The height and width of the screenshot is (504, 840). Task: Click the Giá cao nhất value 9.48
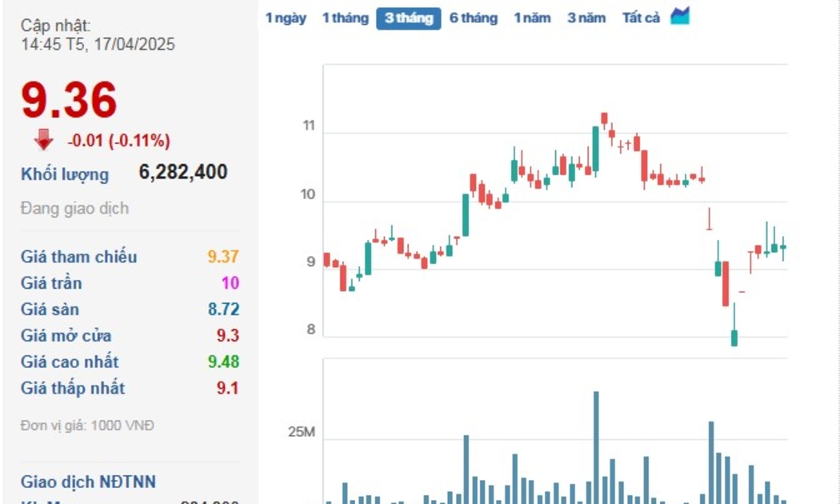[x=222, y=362]
